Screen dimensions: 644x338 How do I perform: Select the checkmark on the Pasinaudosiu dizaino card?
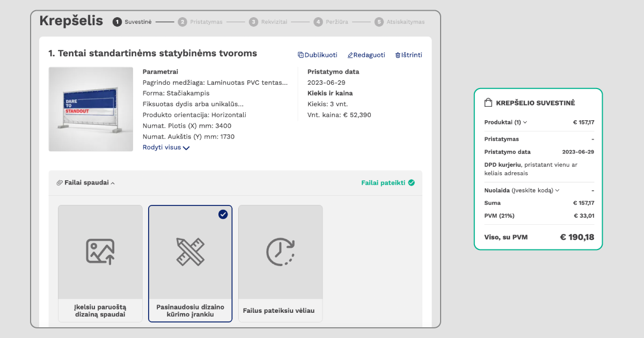click(224, 214)
